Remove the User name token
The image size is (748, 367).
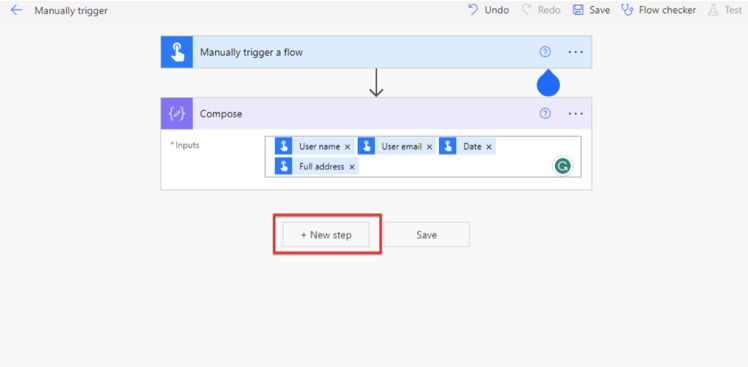pyautogui.click(x=347, y=147)
